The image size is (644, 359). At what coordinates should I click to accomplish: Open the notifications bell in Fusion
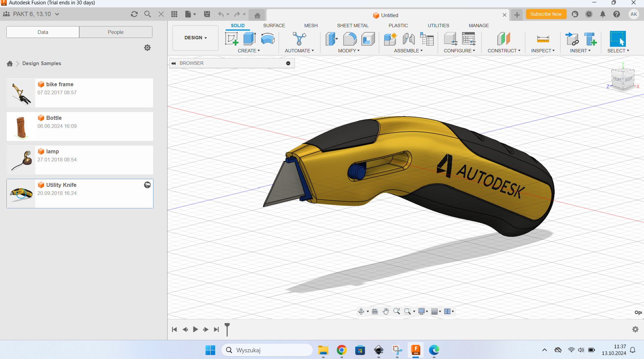603,14
